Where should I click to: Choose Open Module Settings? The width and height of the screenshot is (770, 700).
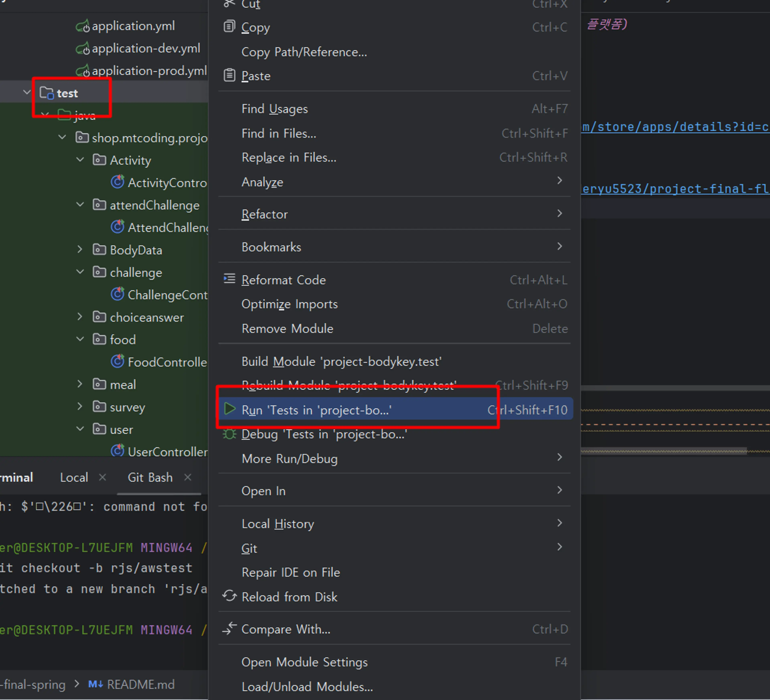pyautogui.click(x=395, y=662)
